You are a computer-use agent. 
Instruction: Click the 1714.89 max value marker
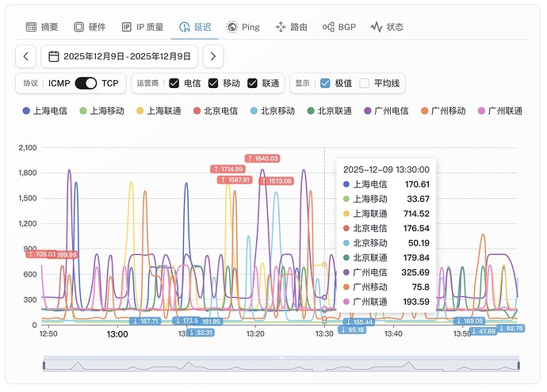click(228, 169)
